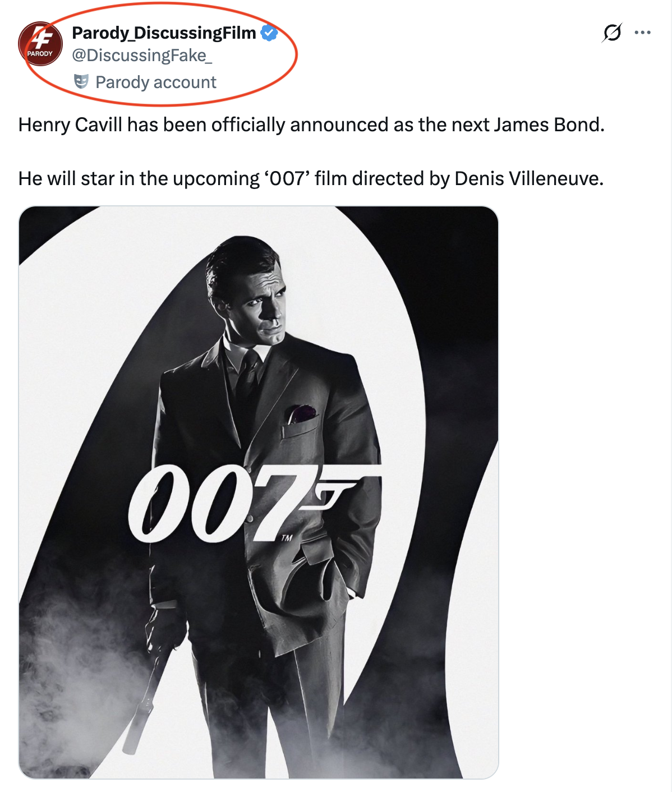Open the attached 007 poster image
The image size is (672, 792).
(x=259, y=492)
